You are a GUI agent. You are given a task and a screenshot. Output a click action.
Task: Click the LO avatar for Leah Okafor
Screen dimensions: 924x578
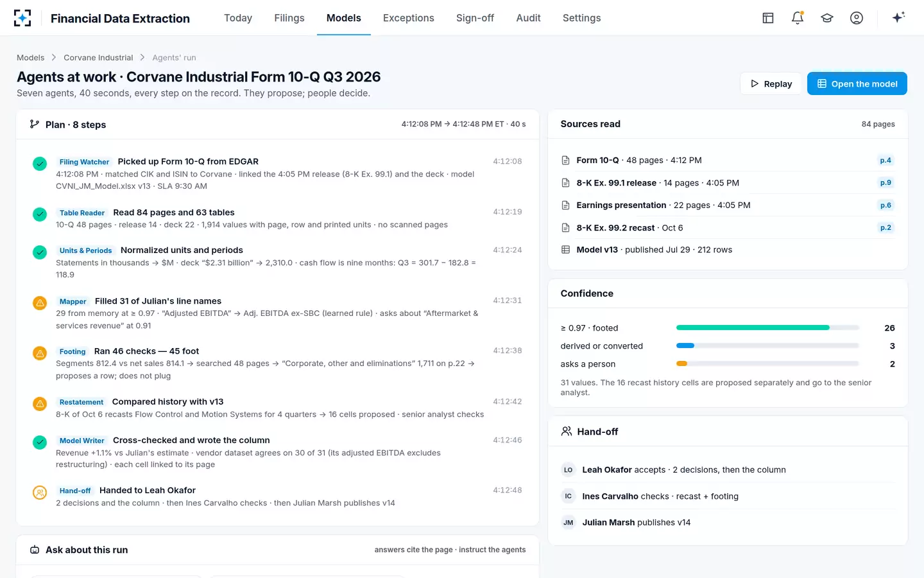(568, 470)
